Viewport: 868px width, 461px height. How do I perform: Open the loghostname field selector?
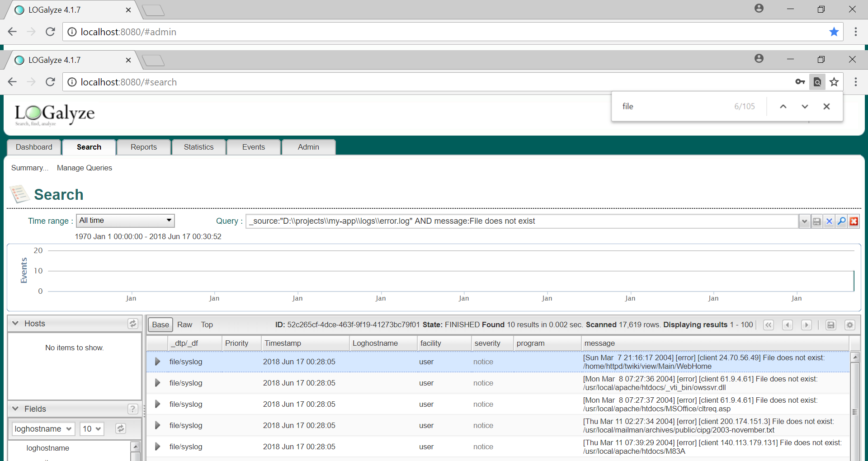coord(43,428)
